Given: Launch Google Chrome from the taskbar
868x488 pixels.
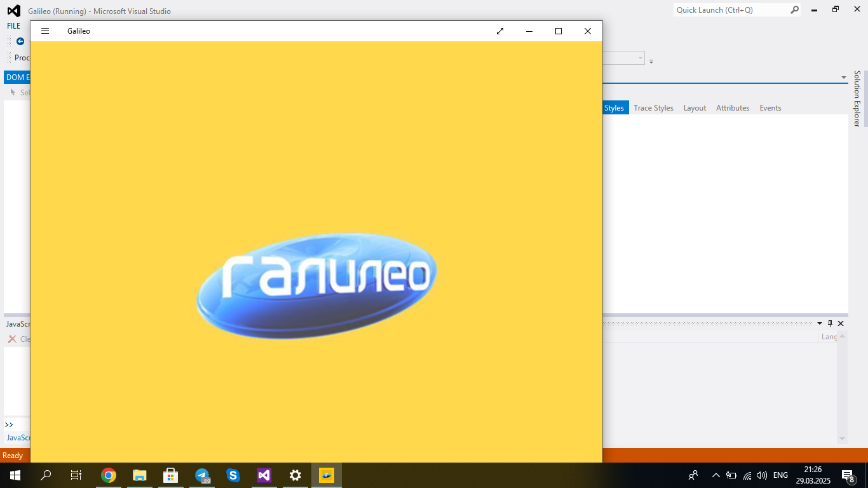Looking at the screenshot, I should coord(109,475).
